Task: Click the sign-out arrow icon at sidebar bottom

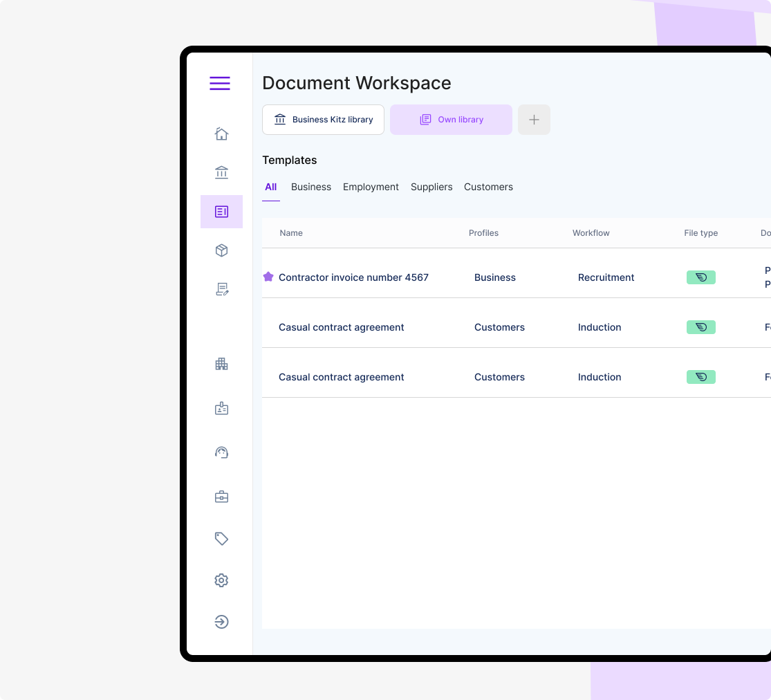Action: 221,621
